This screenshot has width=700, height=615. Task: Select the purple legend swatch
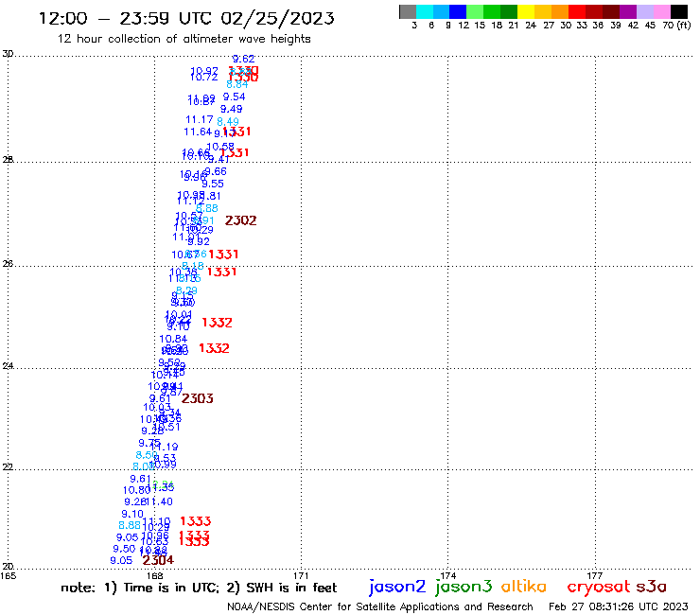[x=628, y=11]
